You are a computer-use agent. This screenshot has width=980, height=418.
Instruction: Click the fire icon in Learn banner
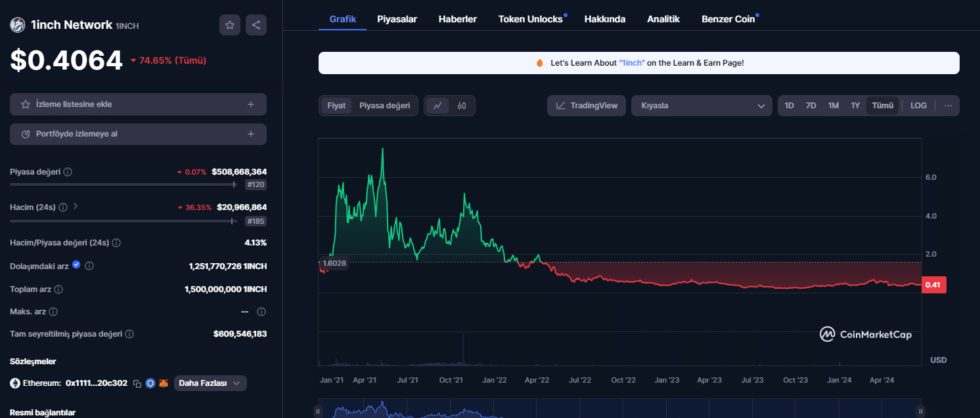point(540,63)
